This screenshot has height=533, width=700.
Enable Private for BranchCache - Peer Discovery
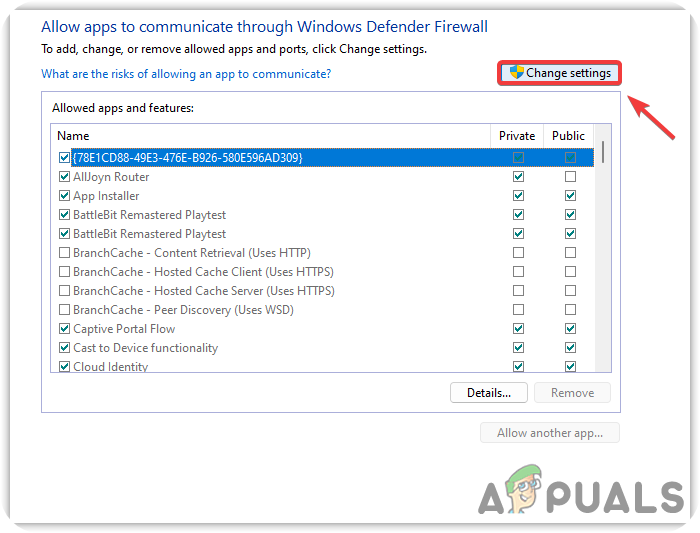518,310
